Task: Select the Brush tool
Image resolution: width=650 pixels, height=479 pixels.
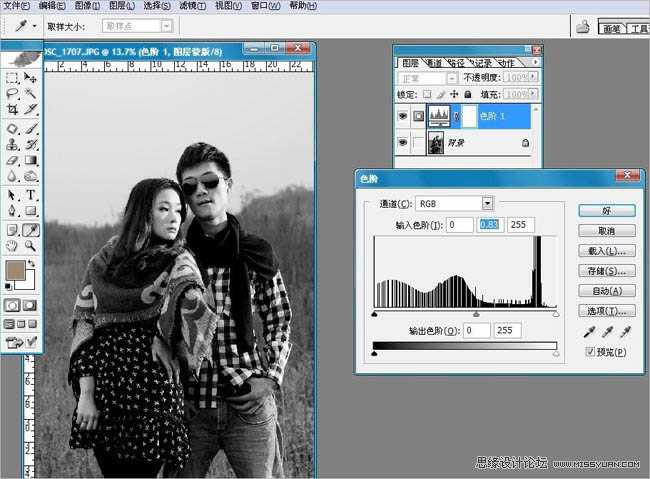Action: (x=30, y=128)
